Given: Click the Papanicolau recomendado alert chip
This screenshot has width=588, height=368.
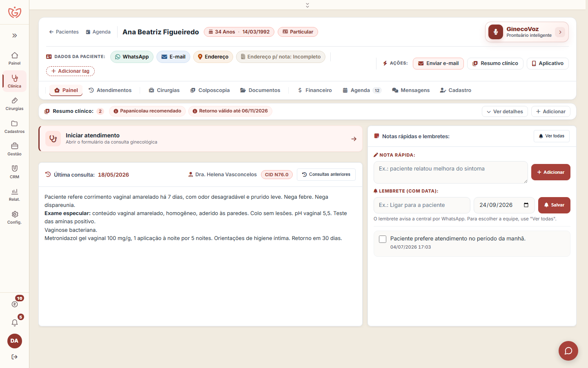Looking at the screenshot, I should [147, 111].
